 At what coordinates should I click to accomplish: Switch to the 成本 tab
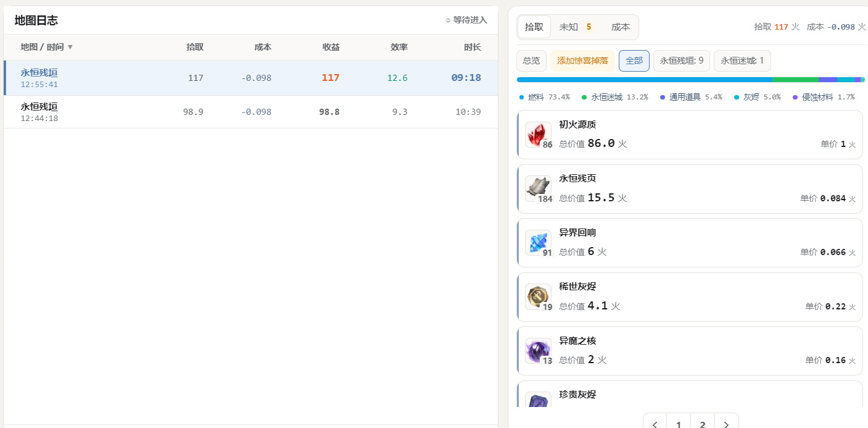pyautogui.click(x=621, y=27)
